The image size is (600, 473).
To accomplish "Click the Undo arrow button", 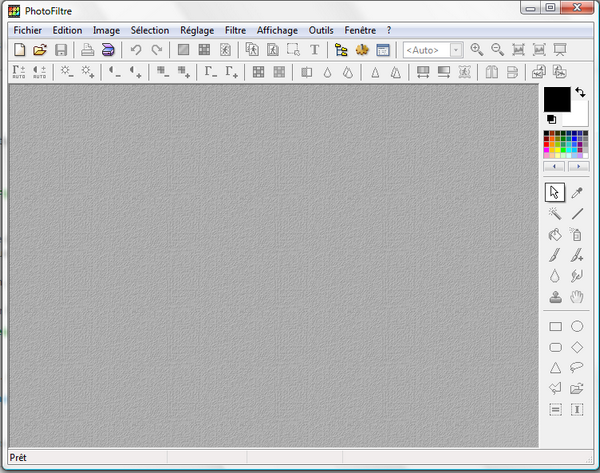I will (136, 49).
